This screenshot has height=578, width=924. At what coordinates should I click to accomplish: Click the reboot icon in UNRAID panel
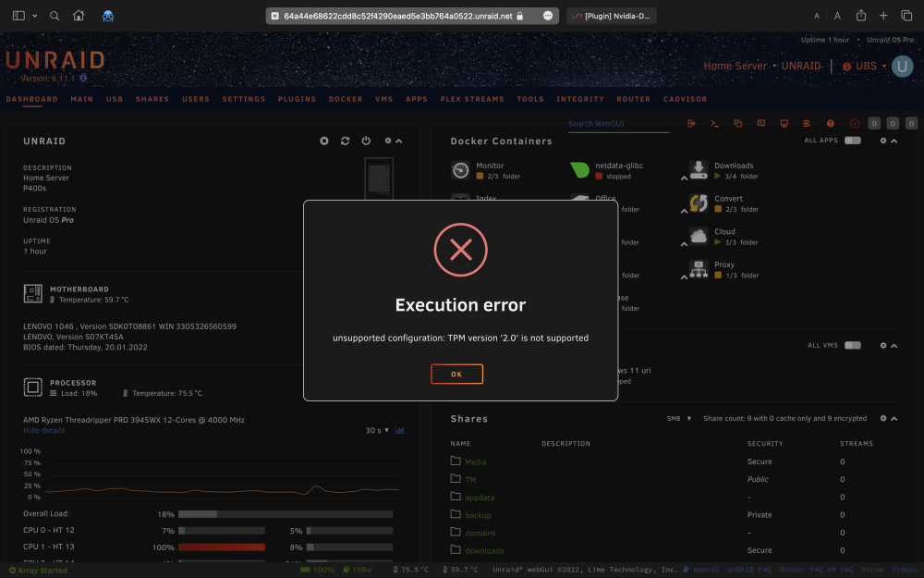[x=345, y=141]
